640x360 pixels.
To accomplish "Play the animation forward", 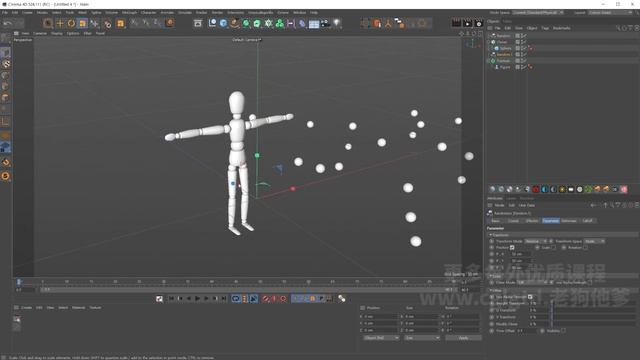I will pyautogui.click(x=198, y=299).
